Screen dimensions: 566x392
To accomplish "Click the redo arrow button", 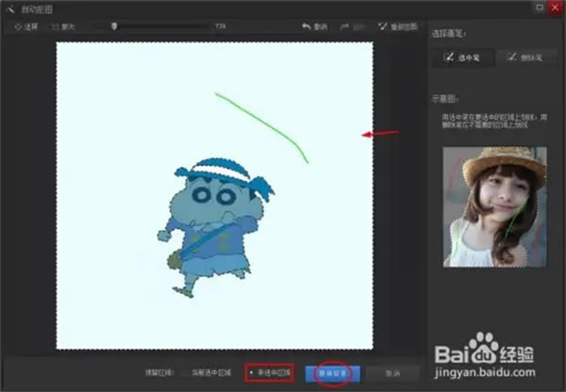I will 344,26.
